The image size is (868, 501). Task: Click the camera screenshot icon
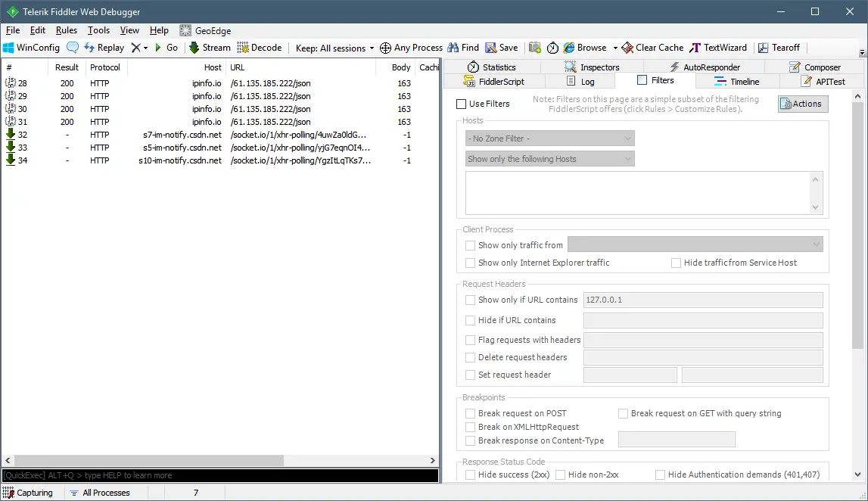[x=535, y=48]
